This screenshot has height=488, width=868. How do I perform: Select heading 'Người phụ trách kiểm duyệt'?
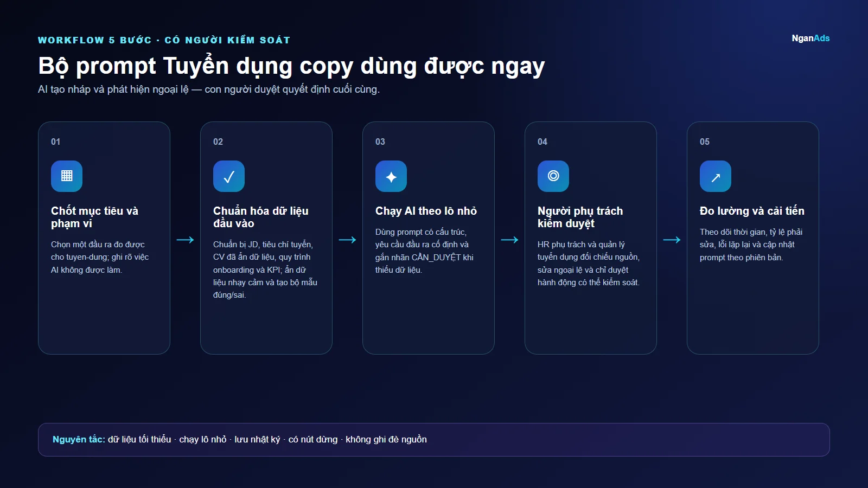click(x=580, y=217)
